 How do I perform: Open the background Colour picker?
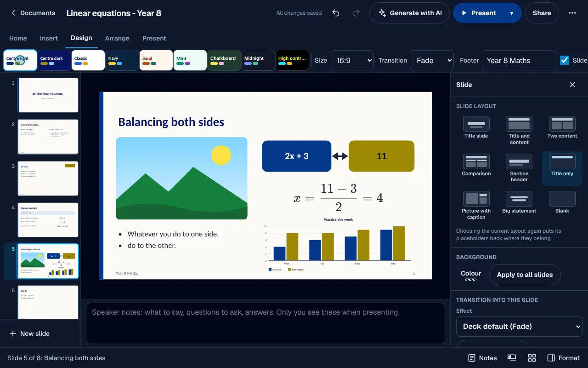(471, 275)
